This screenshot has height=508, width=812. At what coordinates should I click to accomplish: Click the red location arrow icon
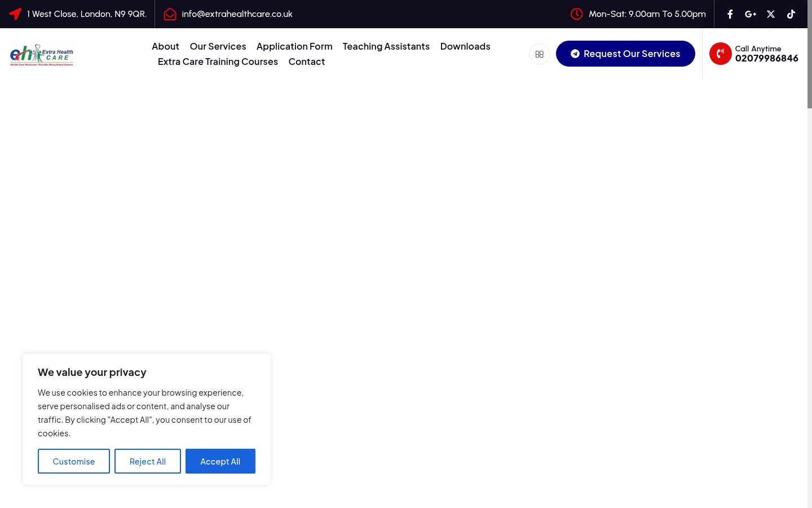[15, 14]
